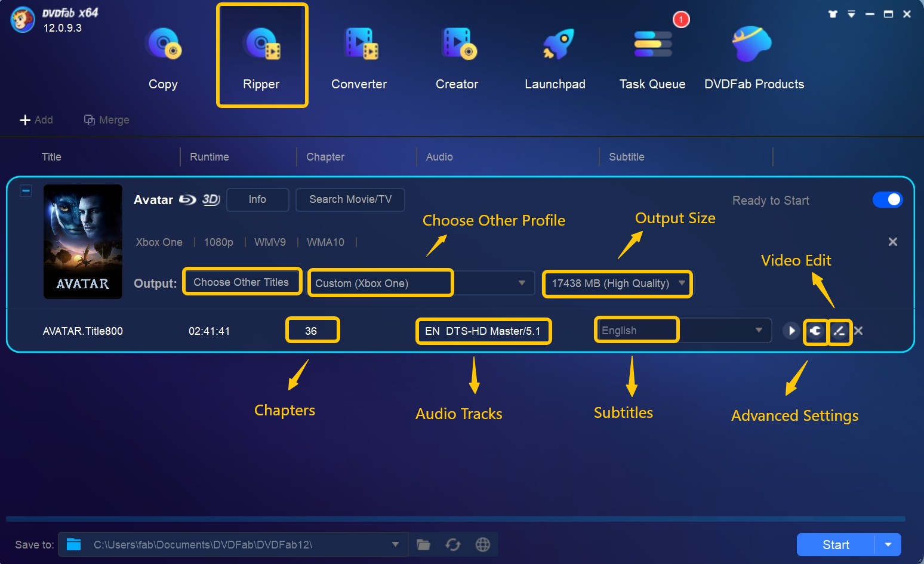Open the Launchpad rocket icon
Image resolution: width=924 pixels, height=564 pixels.
(555, 57)
